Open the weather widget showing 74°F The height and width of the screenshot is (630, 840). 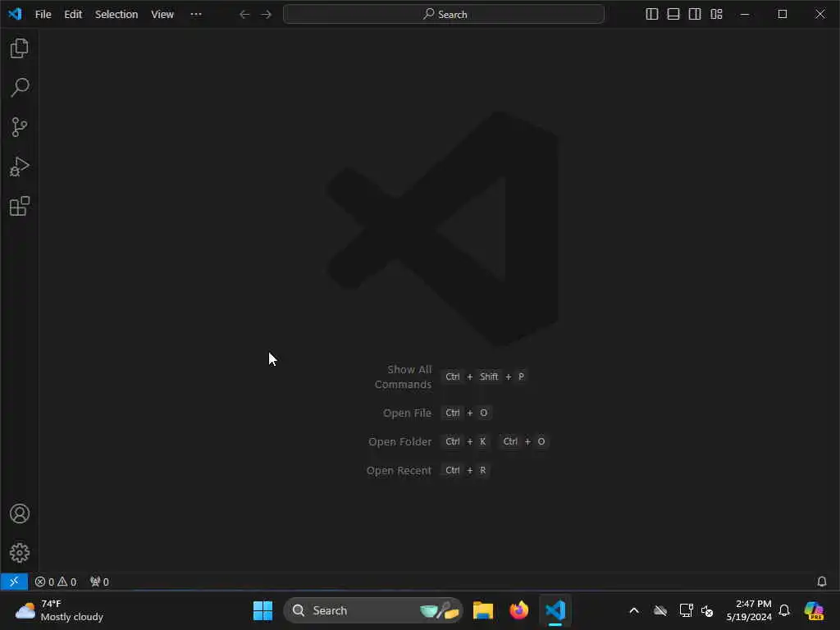click(59, 610)
